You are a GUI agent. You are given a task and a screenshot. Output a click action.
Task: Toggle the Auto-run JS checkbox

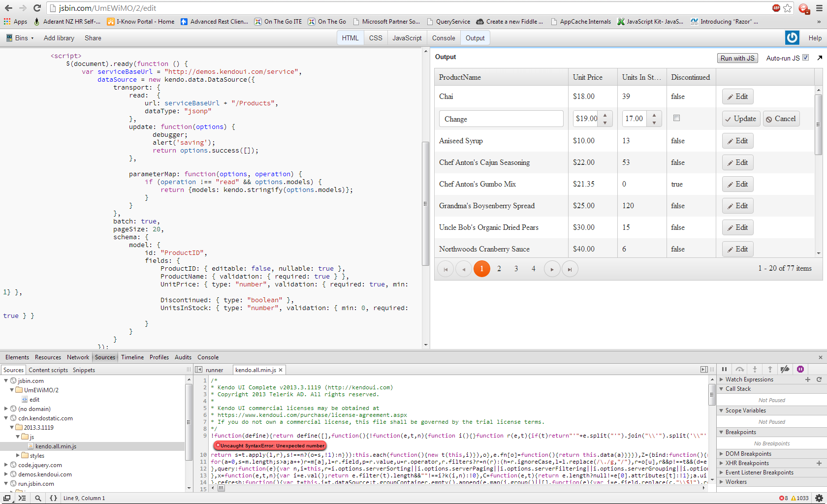(x=805, y=58)
